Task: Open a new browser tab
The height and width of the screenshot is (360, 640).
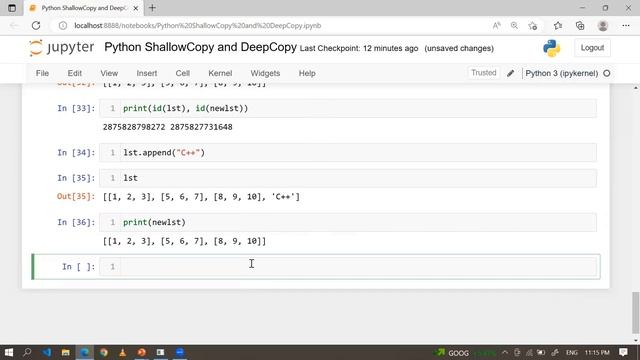Action: (x=152, y=8)
